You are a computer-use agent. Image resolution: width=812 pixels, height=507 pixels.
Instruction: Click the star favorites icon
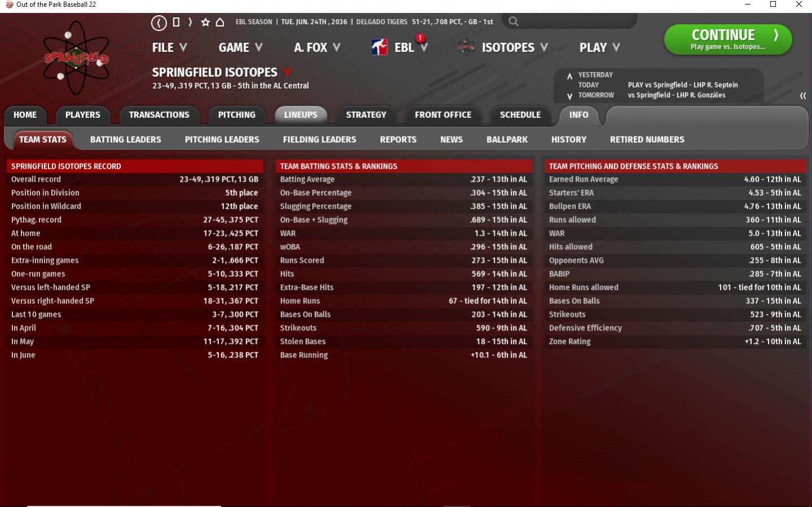coord(205,22)
